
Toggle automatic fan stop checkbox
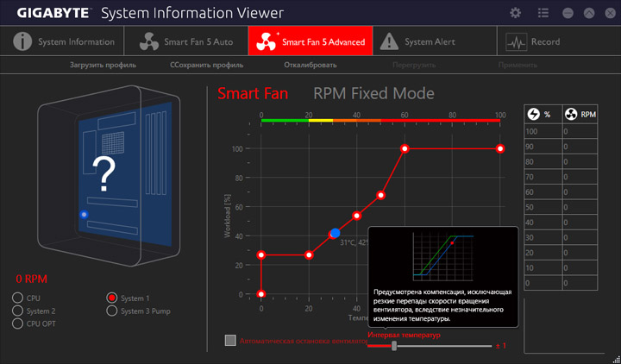click(230, 340)
